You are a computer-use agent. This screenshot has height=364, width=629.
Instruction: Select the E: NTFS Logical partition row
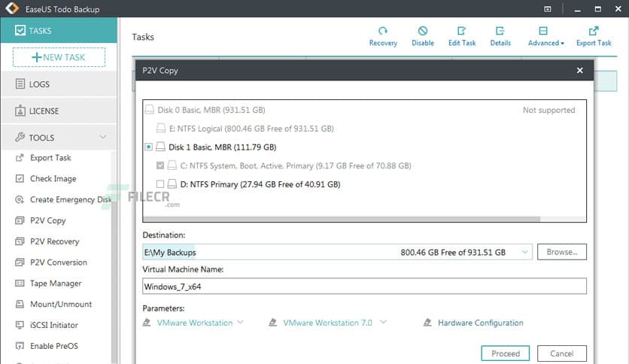[364, 129]
